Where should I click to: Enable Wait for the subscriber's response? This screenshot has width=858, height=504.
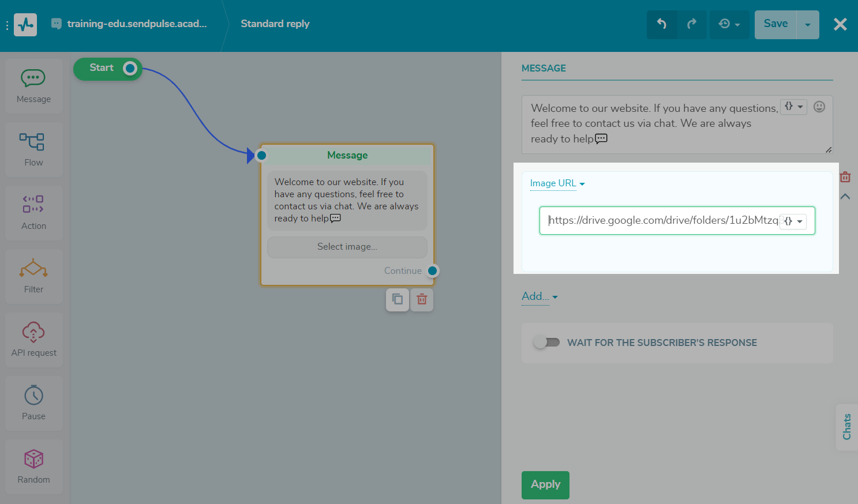tap(546, 342)
